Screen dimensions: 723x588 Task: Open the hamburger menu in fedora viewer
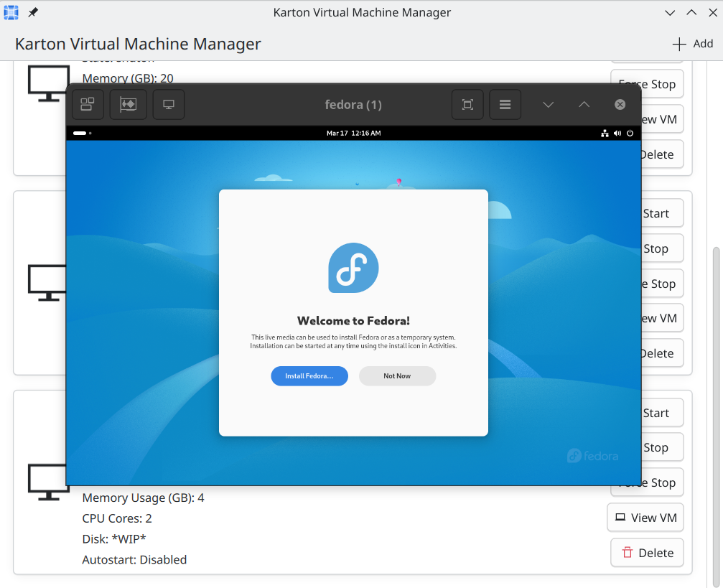pos(505,105)
